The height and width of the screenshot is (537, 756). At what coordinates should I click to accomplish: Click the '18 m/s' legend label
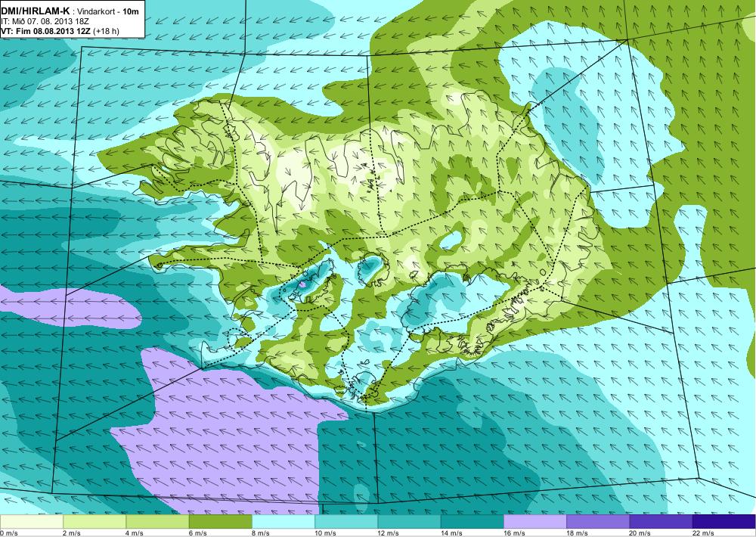(577, 533)
